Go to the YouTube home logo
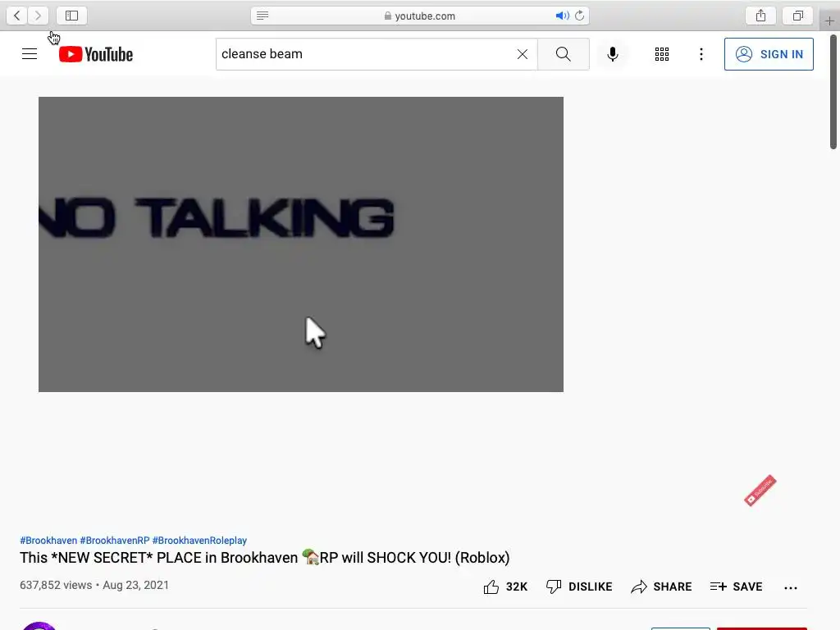Viewport: 840px width, 630px height. (x=96, y=54)
